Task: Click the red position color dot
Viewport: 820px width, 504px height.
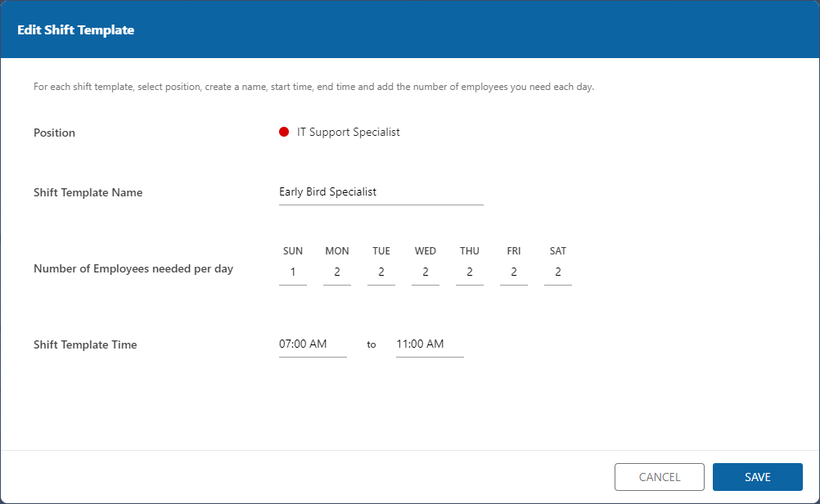Action: [284, 132]
